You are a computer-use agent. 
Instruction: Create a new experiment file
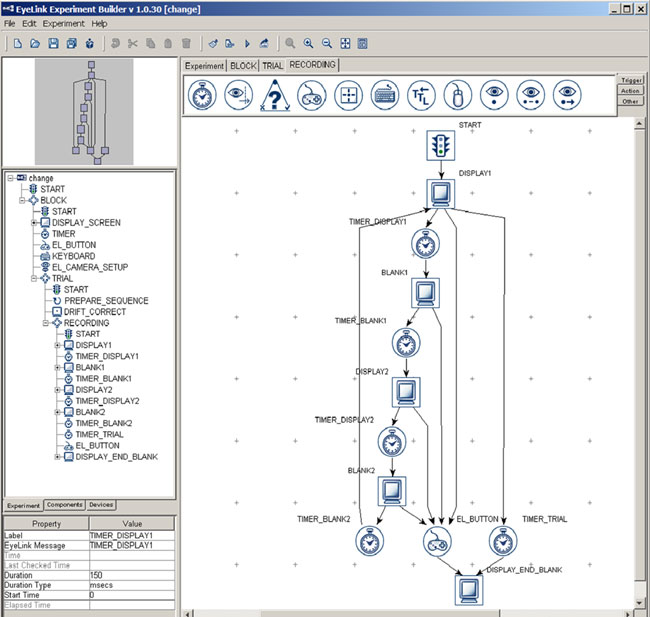click(x=17, y=43)
